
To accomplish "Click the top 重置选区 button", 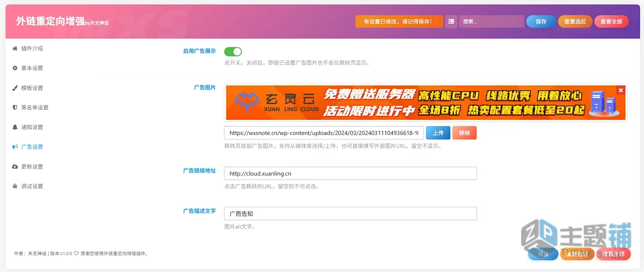I will point(575,22).
